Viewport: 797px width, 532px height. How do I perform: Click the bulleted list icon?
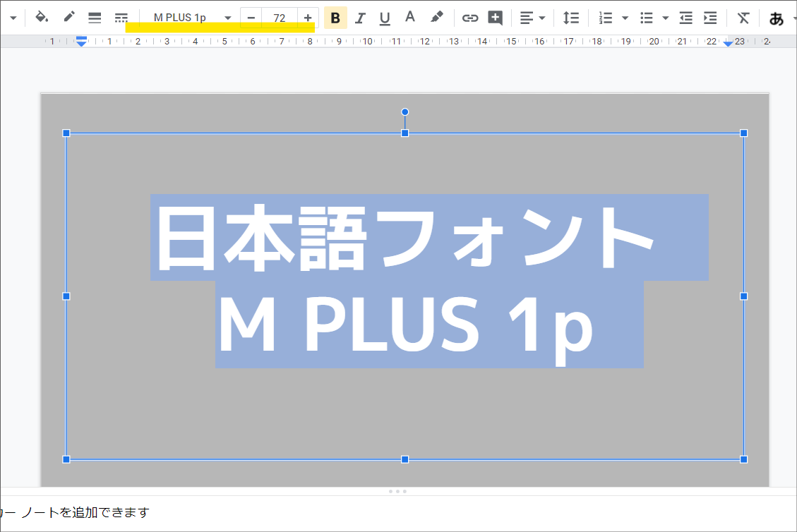(x=646, y=18)
